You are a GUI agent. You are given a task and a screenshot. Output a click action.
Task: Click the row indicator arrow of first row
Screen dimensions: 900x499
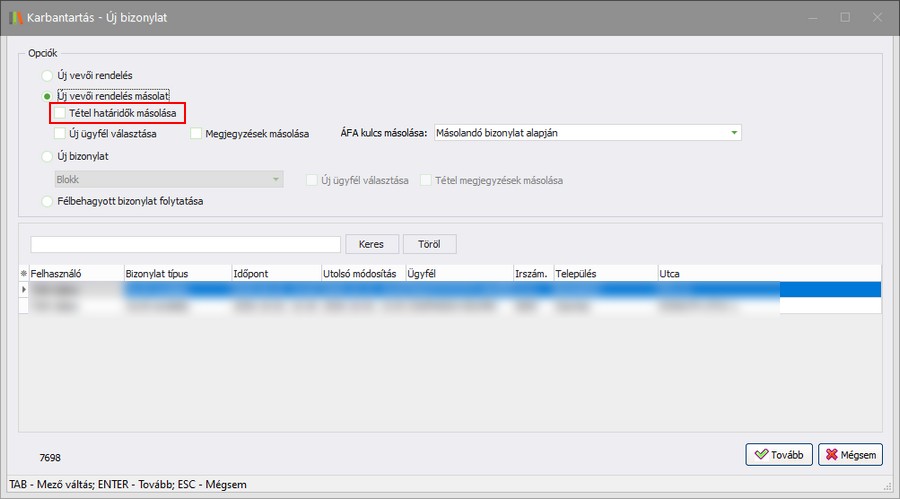pyautogui.click(x=23, y=289)
